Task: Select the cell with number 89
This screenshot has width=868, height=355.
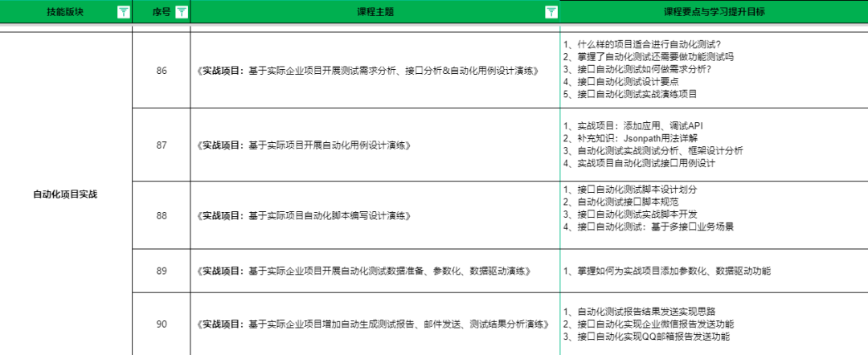Action: (162, 271)
